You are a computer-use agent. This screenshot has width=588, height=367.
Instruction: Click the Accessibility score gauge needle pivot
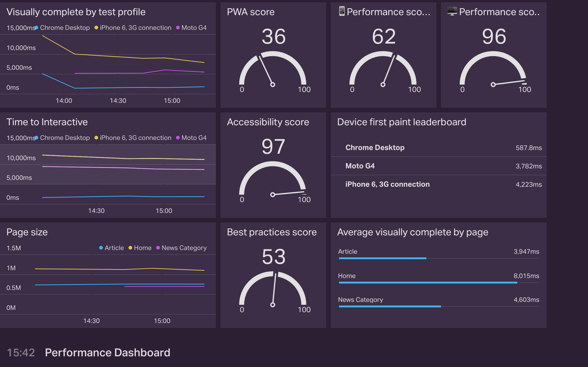(273, 195)
